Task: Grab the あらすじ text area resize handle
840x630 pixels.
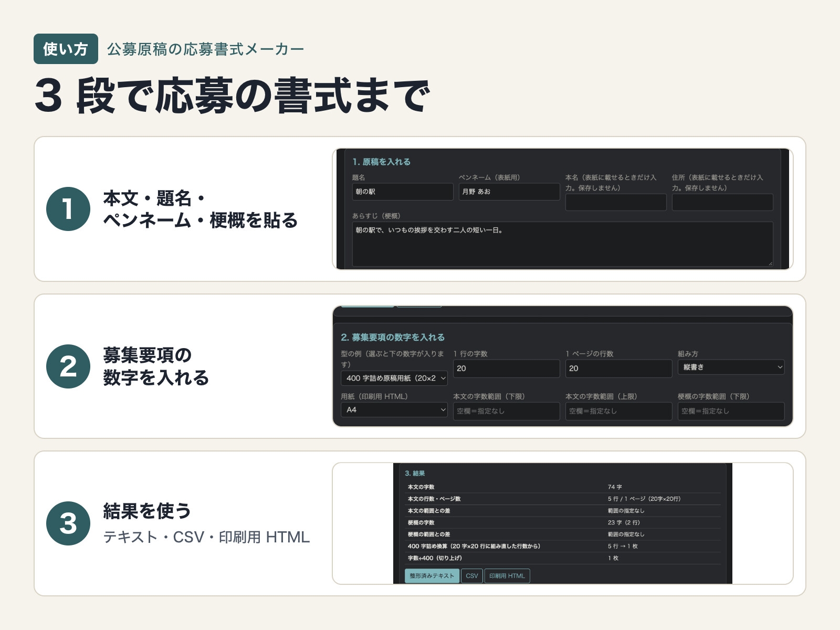Action: [x=770, y=264]
